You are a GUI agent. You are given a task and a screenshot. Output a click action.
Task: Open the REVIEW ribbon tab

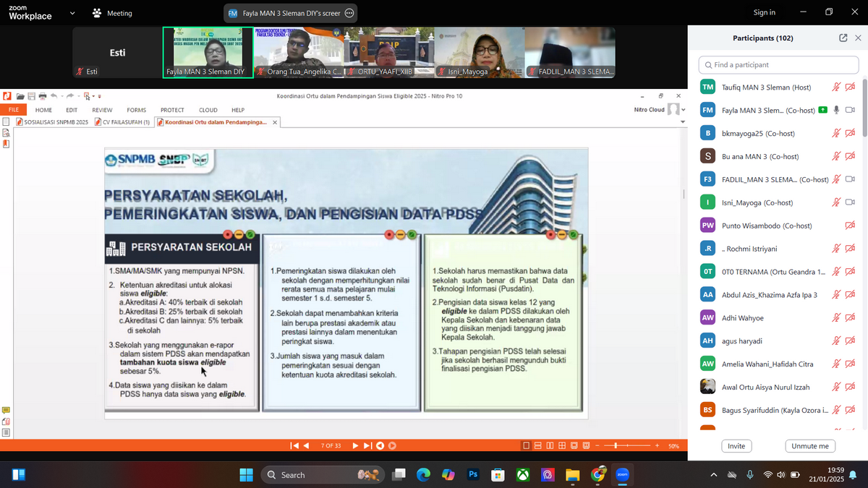click(x=102, y=110)
